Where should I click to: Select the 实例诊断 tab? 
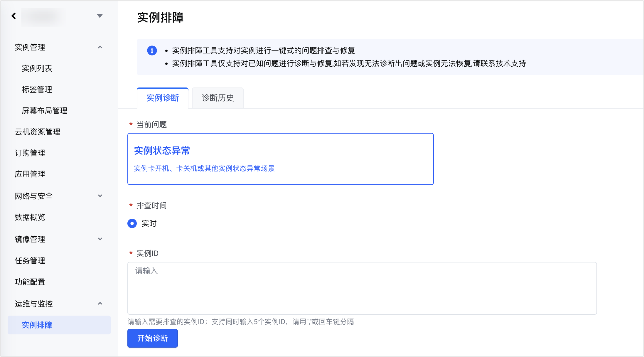click(163, 98)
